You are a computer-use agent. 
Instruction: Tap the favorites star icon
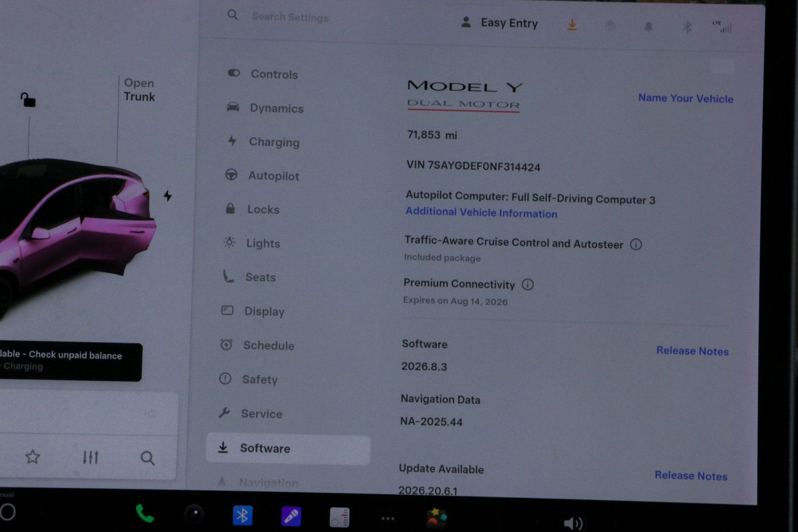pos(33,456)
